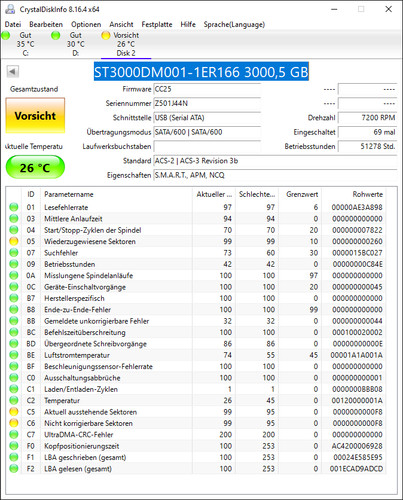Click the Firmware field CC25
Screen dimensions: 403x500
207,89
